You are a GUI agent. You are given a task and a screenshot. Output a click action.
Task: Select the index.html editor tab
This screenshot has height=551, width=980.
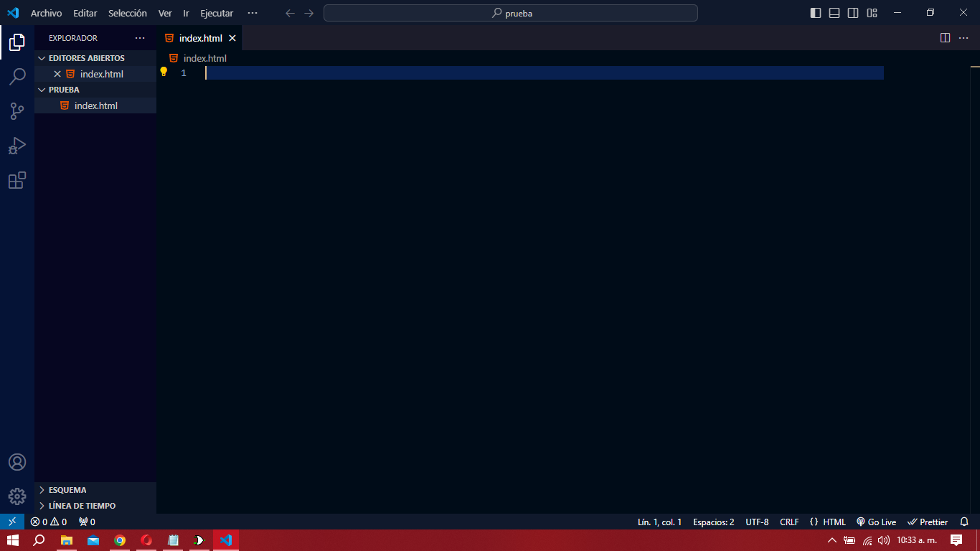pyautogui.click(x=200, y=38)
